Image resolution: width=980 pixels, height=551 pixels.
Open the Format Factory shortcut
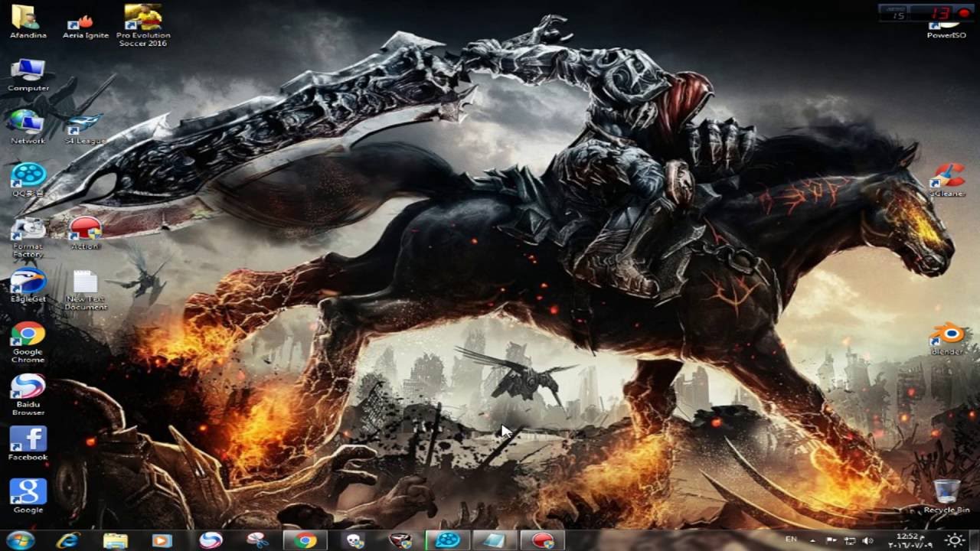(28, 237)
